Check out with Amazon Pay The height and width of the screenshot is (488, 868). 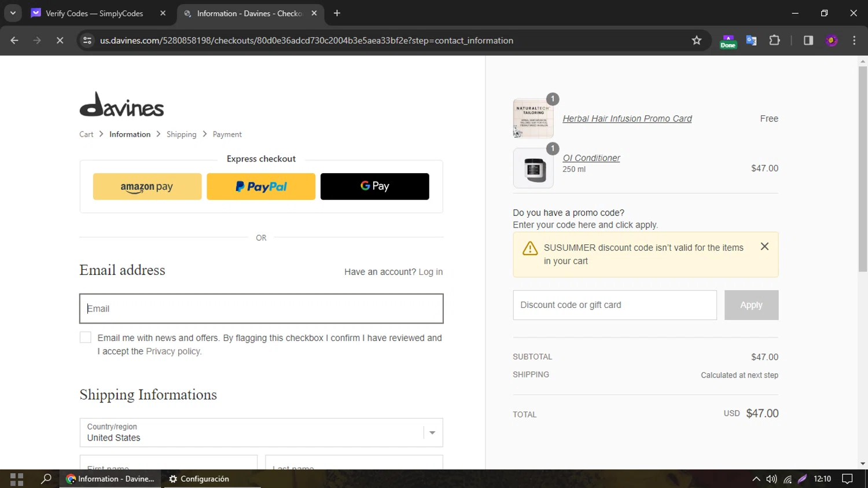click(x=147, y=186)
